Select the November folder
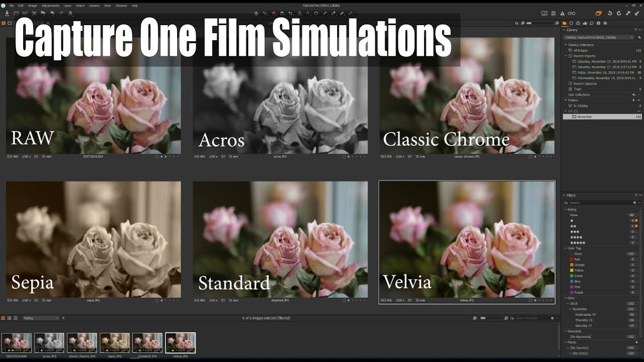Screen dimensions: 644x362 coord(602,117)
